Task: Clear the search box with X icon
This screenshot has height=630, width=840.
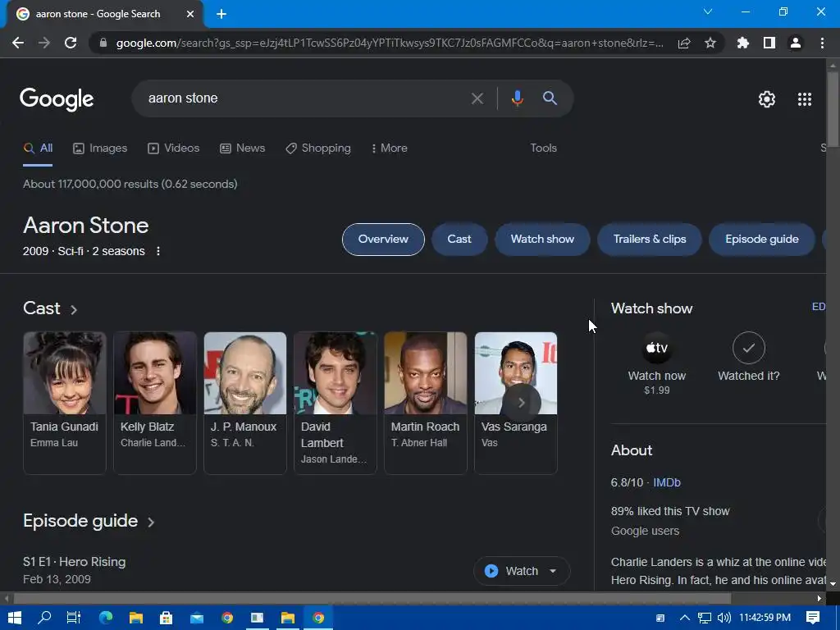Action: (477, 98)
